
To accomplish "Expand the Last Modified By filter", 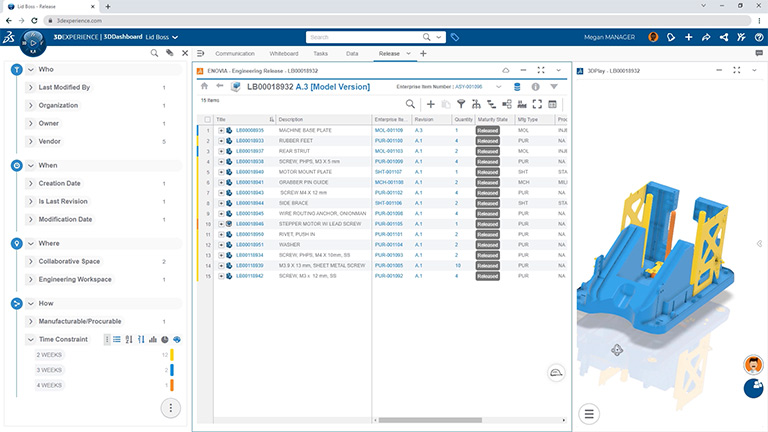I will [31, 87].
